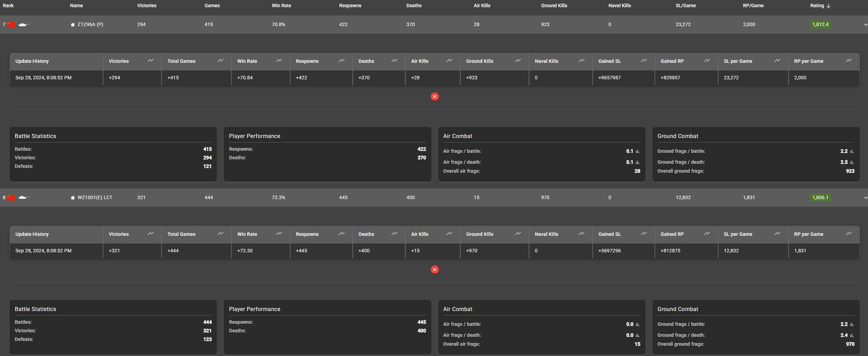
Task: Close the ZTZ96A (P) update history with red X
Action: [x=435, y=96]
